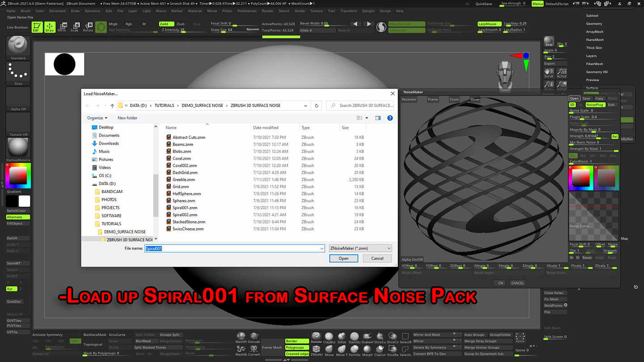The image size is (644, 362).
Task: Select the DamStandard brush icon
Action: click(354, 335)
